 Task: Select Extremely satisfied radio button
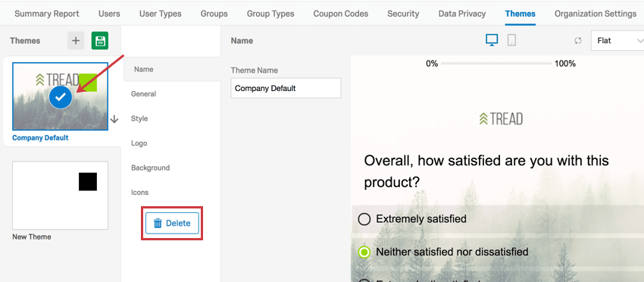(x=364, y=219)
